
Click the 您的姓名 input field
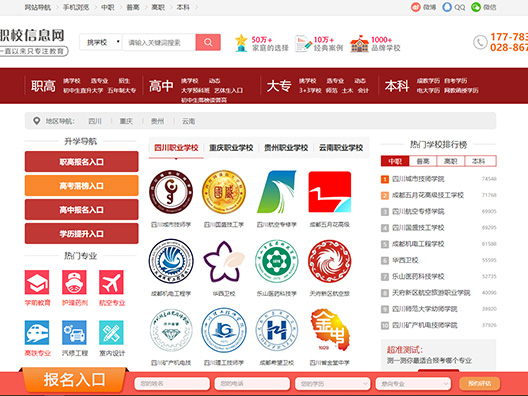(x=172, y=384)
